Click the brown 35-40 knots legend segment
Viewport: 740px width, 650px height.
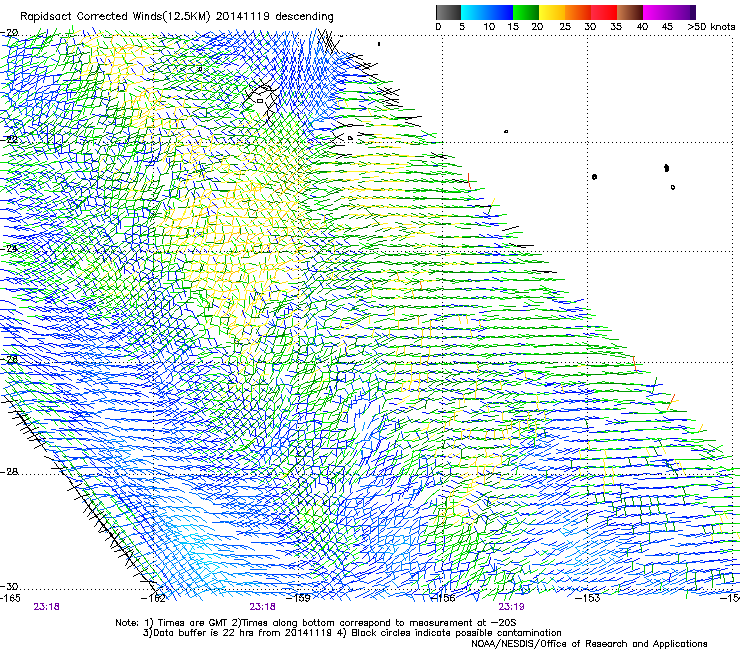click(630, 12)
